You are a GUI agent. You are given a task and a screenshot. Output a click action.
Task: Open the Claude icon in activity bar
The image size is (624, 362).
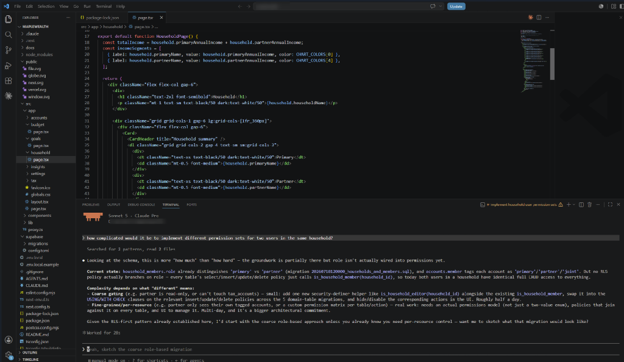point(8,96)
